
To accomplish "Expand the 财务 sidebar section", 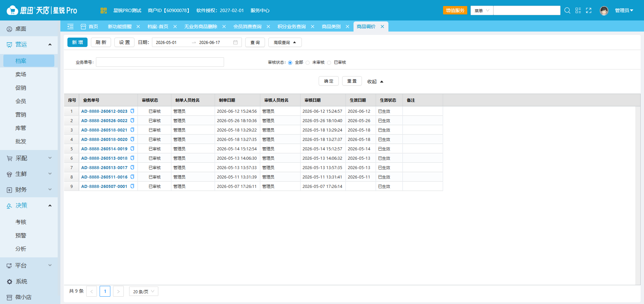I will (x=50, y=190).
